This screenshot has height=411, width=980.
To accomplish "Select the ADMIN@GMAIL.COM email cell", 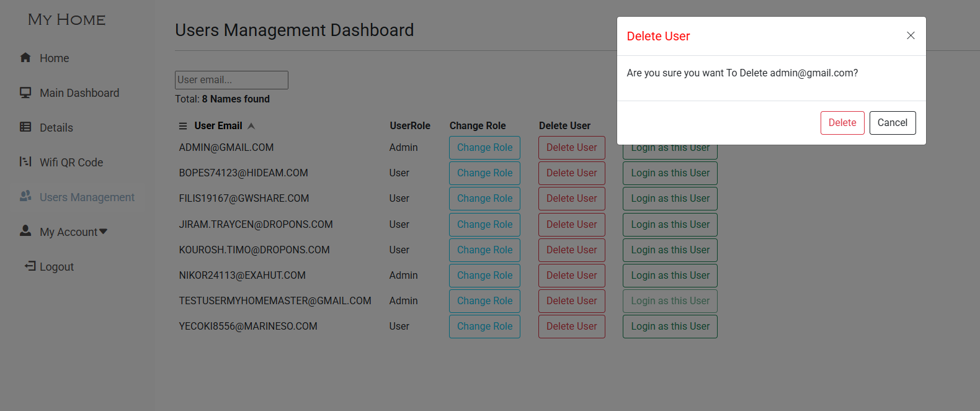I will tap(226, 148).
